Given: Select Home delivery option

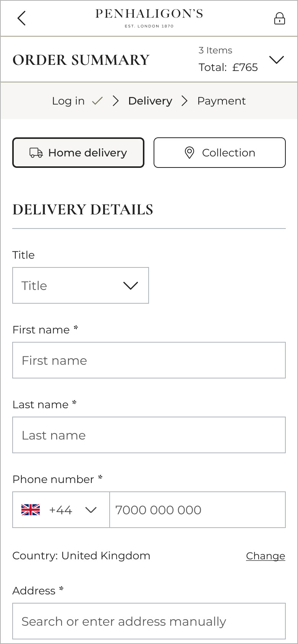Looking at the screenshot, I should click(78, 153).
